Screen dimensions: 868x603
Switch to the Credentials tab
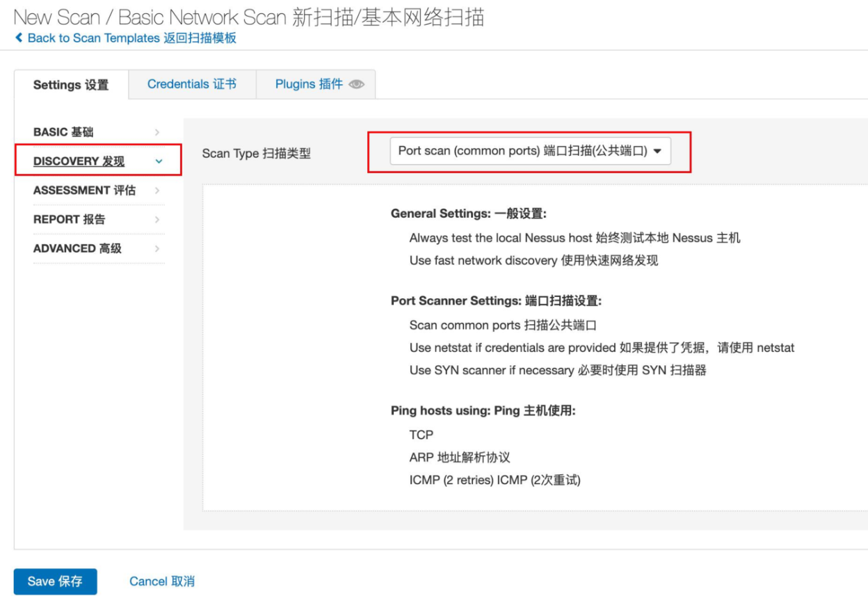coord(192,84)
